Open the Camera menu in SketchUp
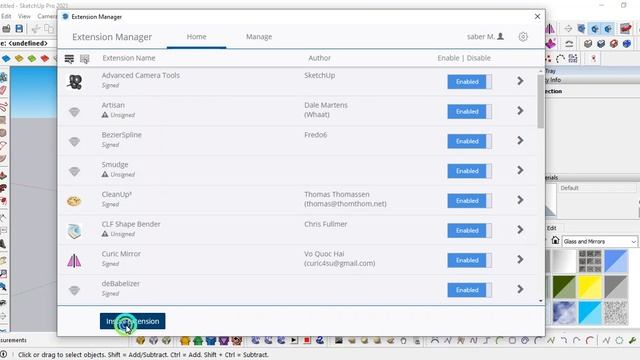The width and height of the screenshot is (640, 360). (47, 16)
